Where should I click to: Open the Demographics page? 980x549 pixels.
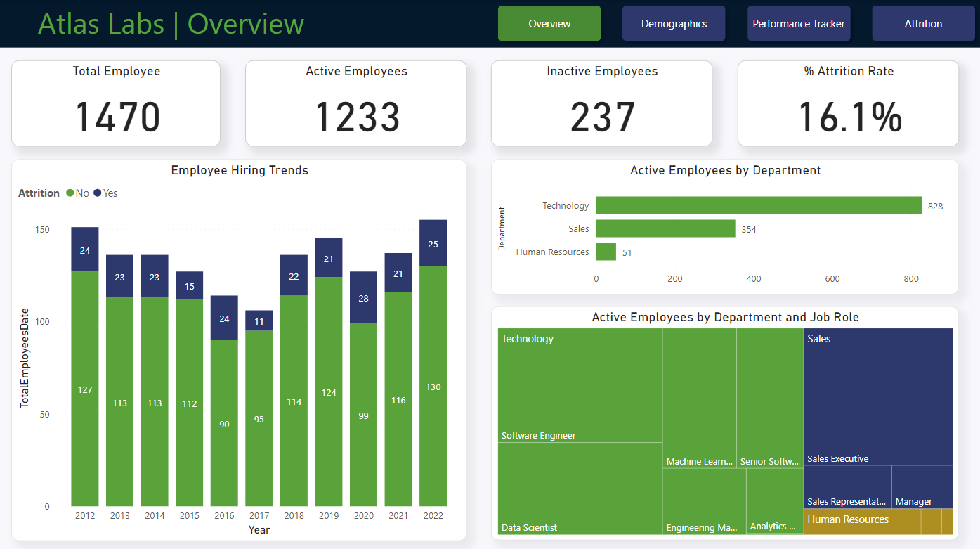tap(674, 24)
